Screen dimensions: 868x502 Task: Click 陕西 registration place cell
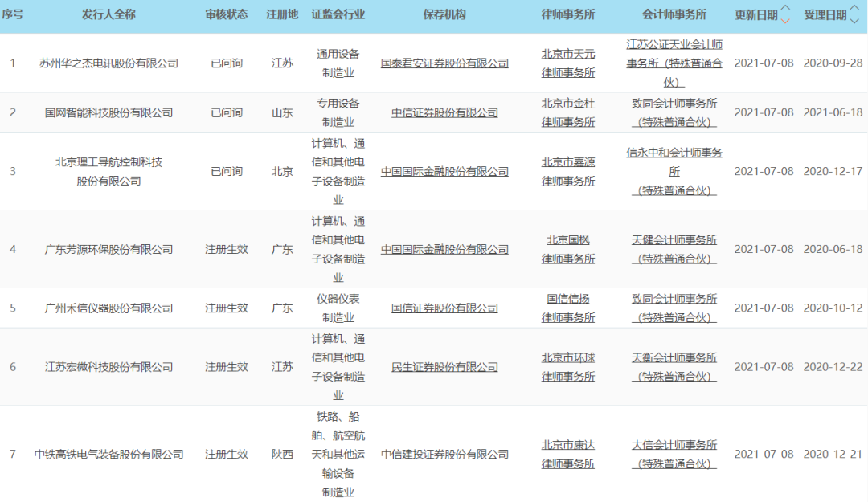pyautogui.click(x=282, y=455)
